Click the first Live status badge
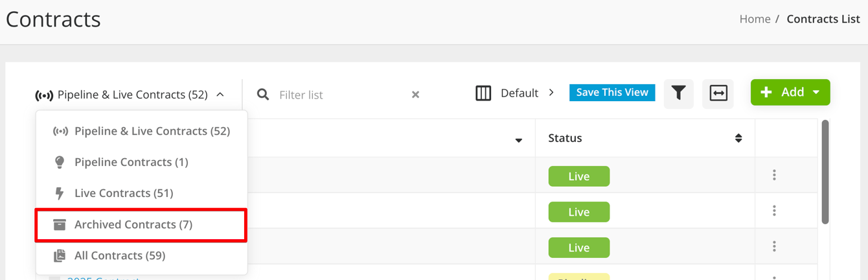This screenshot has height=280, width=868. click(578, 176)
